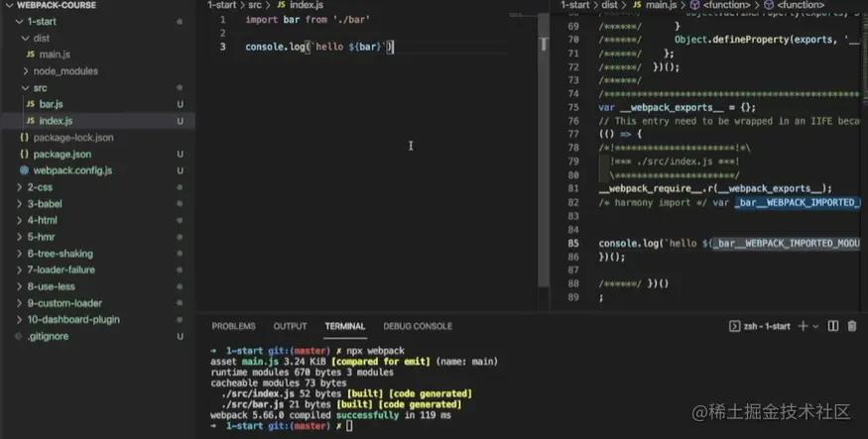
Task: Open package-lock.json file
Action: (x=73, y=137)
